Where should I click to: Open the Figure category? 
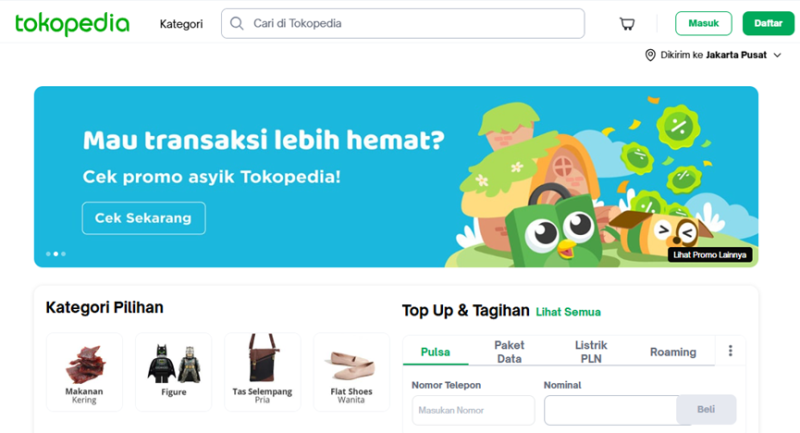tap(173, 372)
